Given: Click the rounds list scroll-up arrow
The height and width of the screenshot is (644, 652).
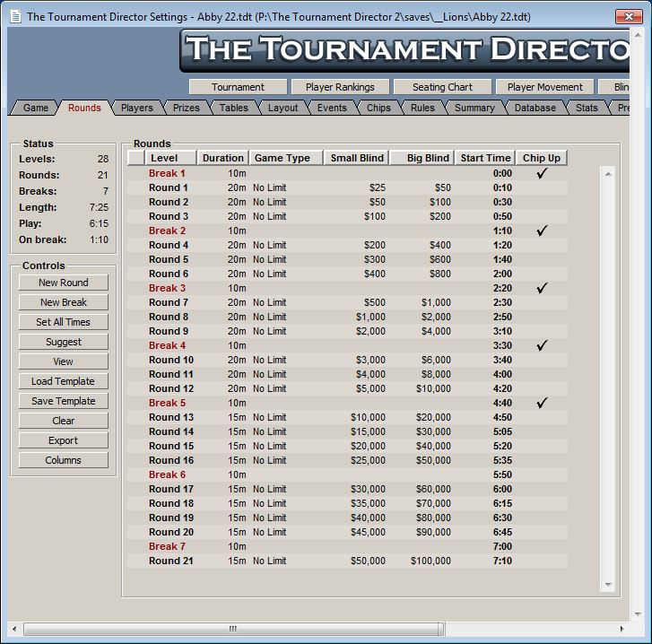Looking at the screenshot, I should 608,174.
